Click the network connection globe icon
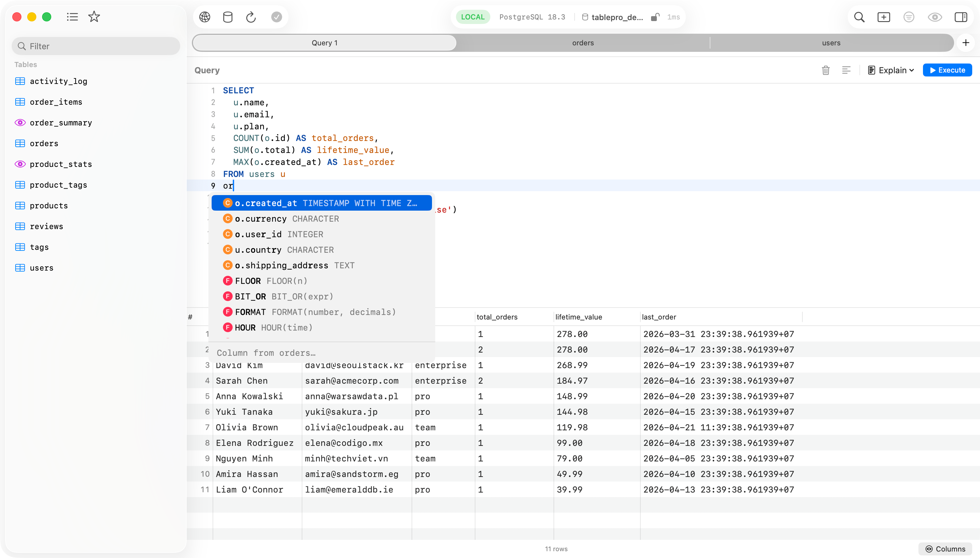Image resolution: width=980 pixels, height=558 pixels. pos(204,17)
